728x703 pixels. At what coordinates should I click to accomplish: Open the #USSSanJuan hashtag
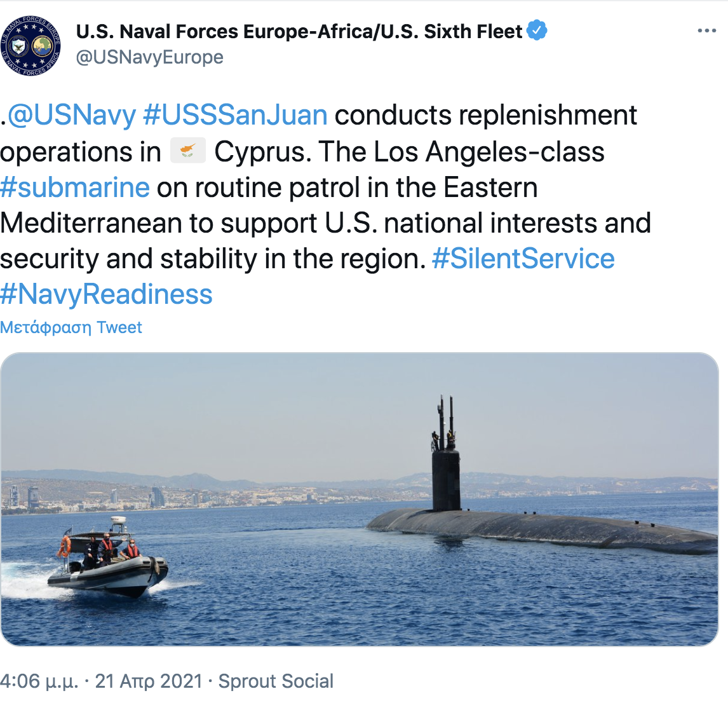[x=236, y=115]
